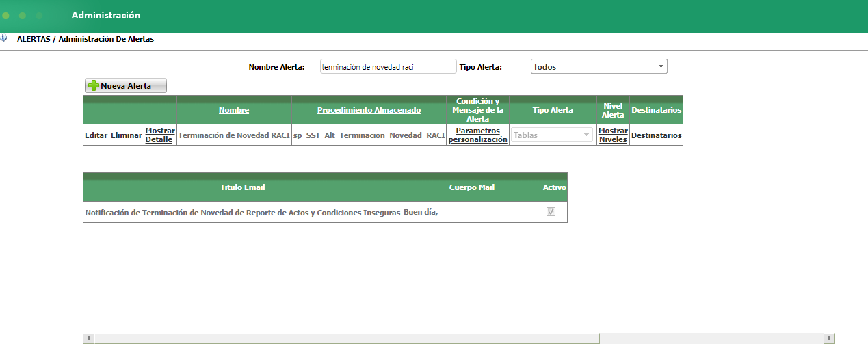Click Mostrar Niveles link
The width and height of the screenshot is (868, 352).
[613, 135]
